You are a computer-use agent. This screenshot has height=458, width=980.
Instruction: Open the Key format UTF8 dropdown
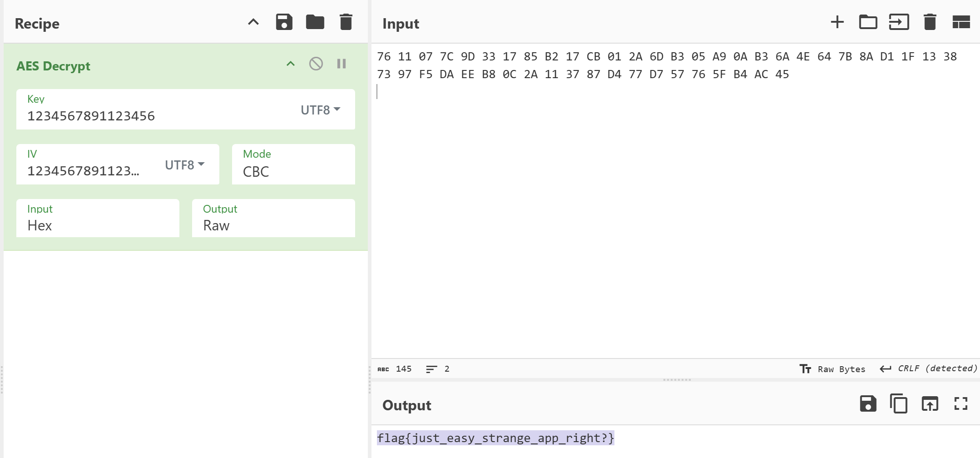click(320, 110)
